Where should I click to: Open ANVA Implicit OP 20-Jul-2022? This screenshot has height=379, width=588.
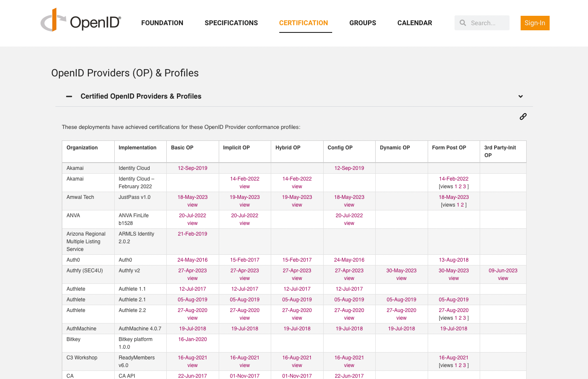[x=245, y=216]
